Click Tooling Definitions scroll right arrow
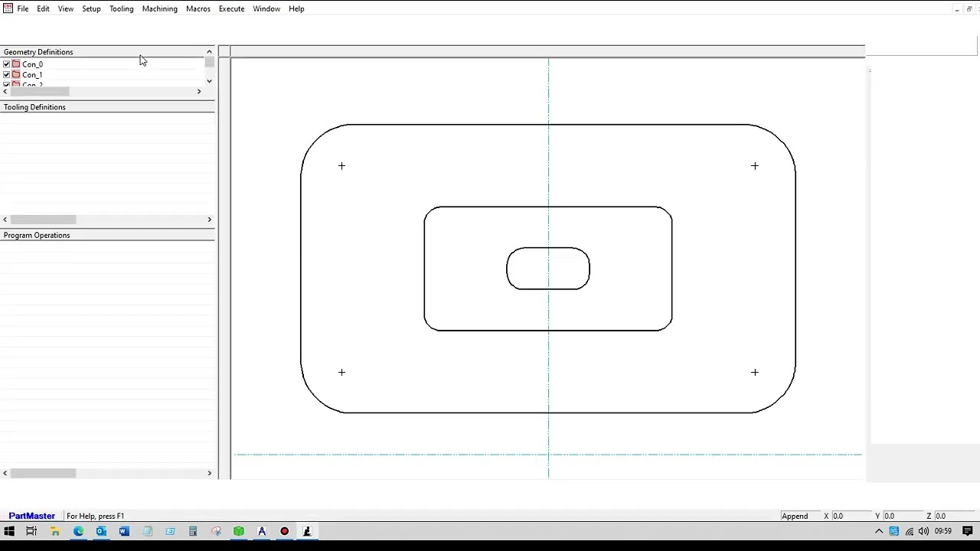Image resolution: width=980 pixels, height=551 pixels. [209, 220]
